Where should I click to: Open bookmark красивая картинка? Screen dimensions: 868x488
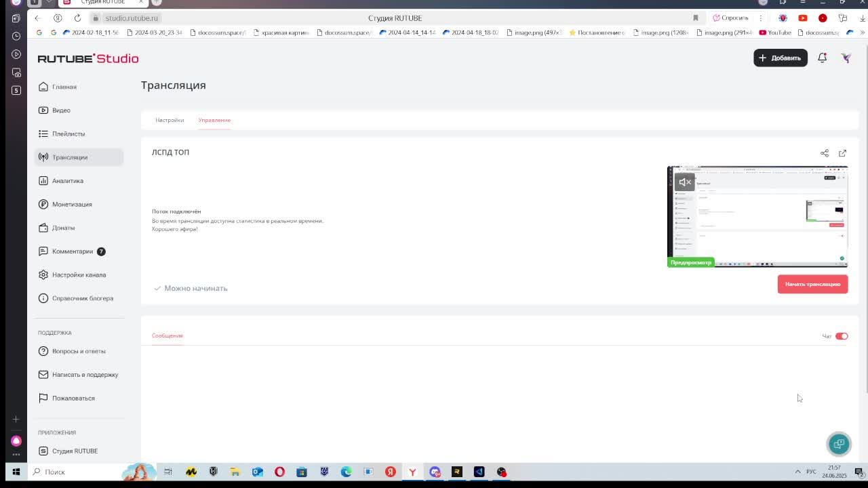281,33
